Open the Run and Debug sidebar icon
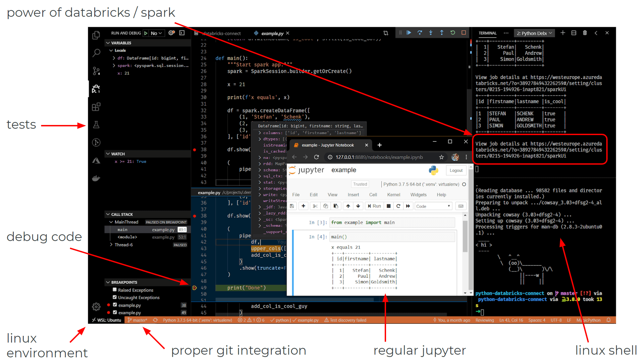The image size is (644, 361). 96,88
